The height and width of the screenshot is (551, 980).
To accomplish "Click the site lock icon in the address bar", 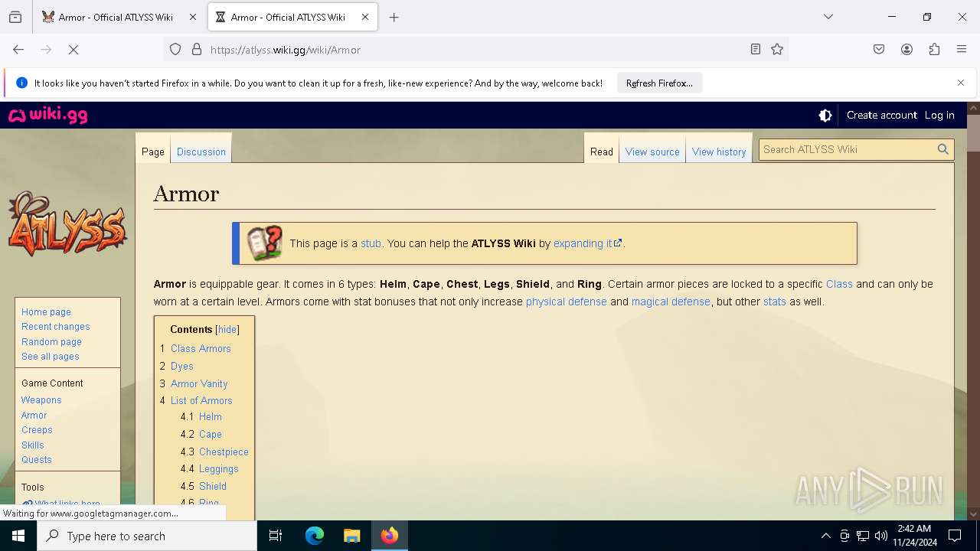I will (197, 49).
